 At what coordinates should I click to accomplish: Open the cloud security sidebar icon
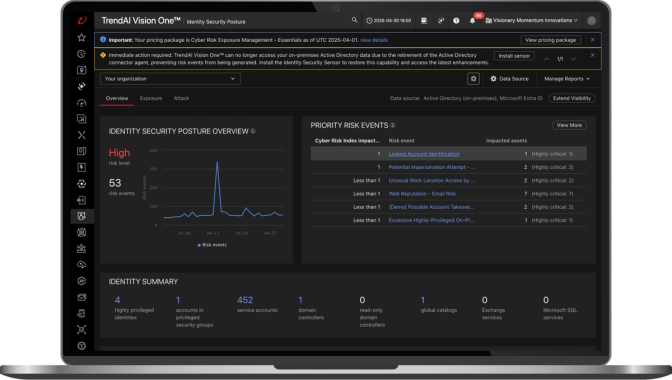tap(81, 265)
